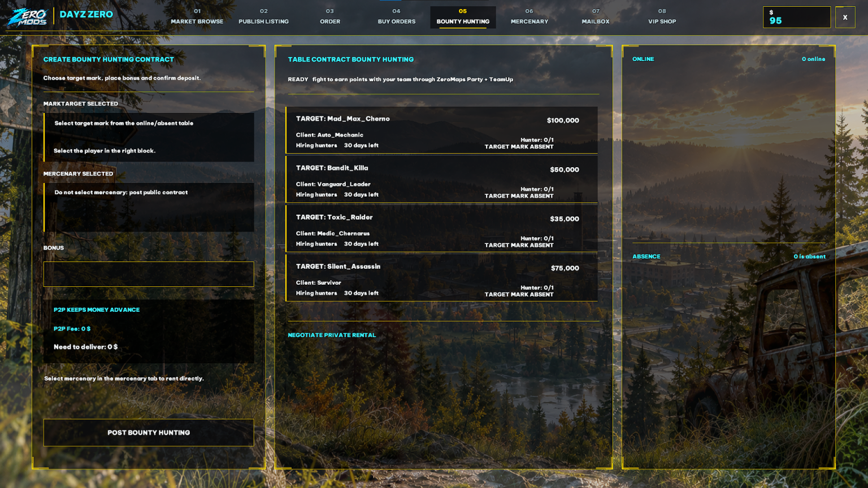868x488 pixels.
Task: Click the 'P2P Fee: 0 $' text
Action: point(72,329)
